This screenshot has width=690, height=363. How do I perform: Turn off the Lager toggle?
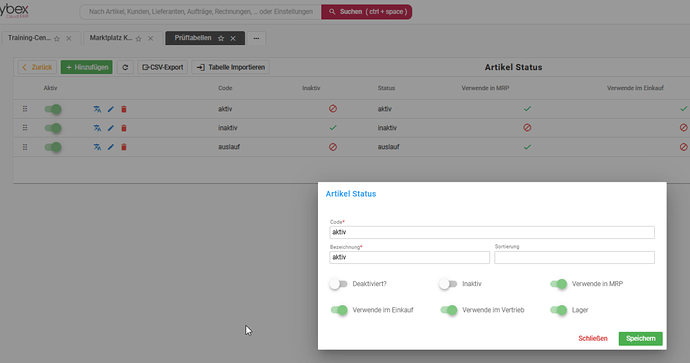pyautogui.click(x=558, y=310)
